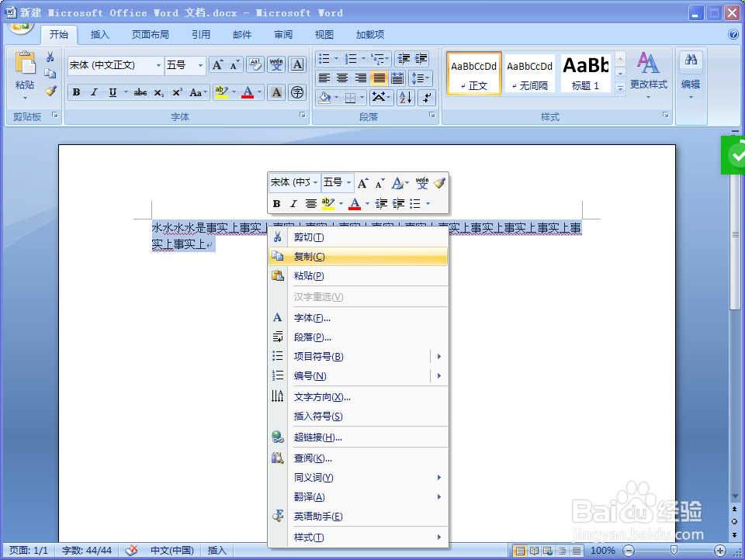Toggle Distributed alignment in ribbon
Viewport: 745px width, 560px height.
[397, 78]
